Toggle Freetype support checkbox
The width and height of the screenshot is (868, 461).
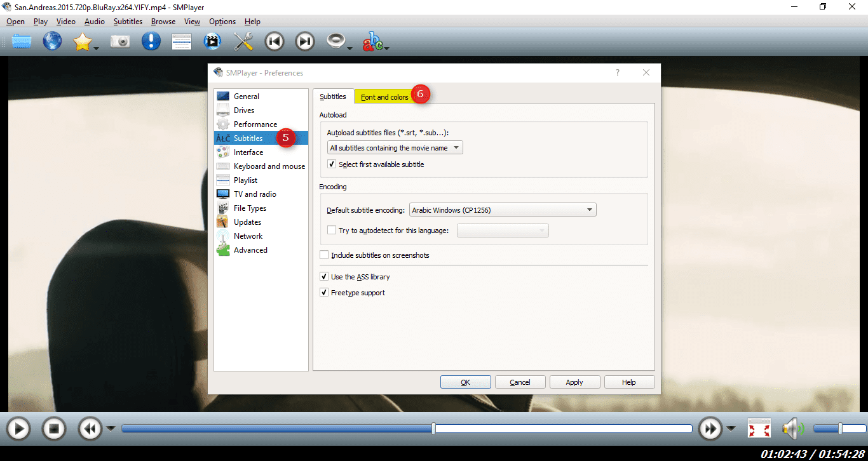tap(324, 293)
